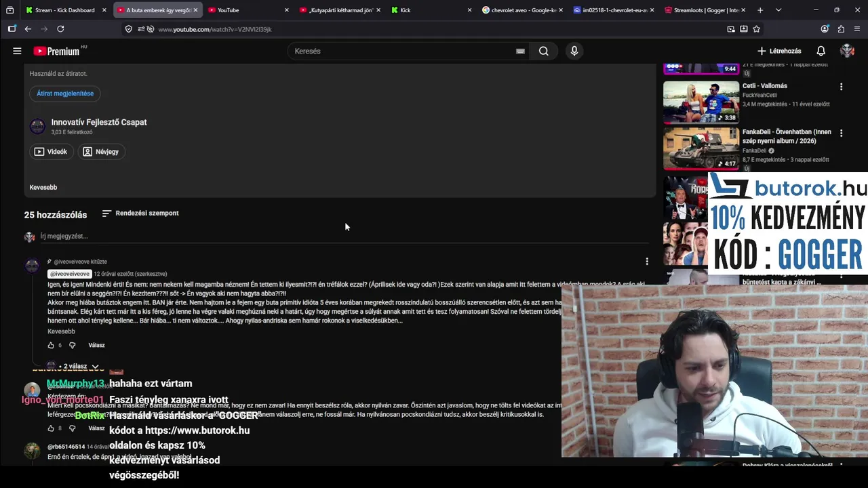Open the tab list dropdown arrow
Image resolution: width=868 pixels, height=488 pixels.
(x=778, y=10)
